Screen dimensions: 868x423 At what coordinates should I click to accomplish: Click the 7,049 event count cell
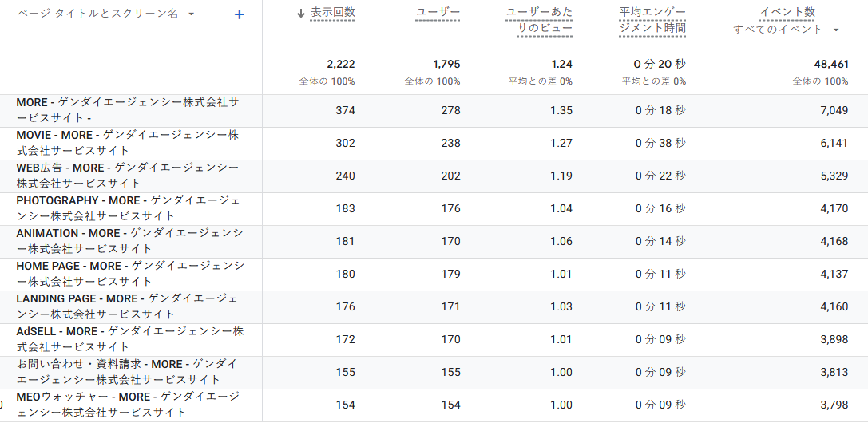point(834,110)
